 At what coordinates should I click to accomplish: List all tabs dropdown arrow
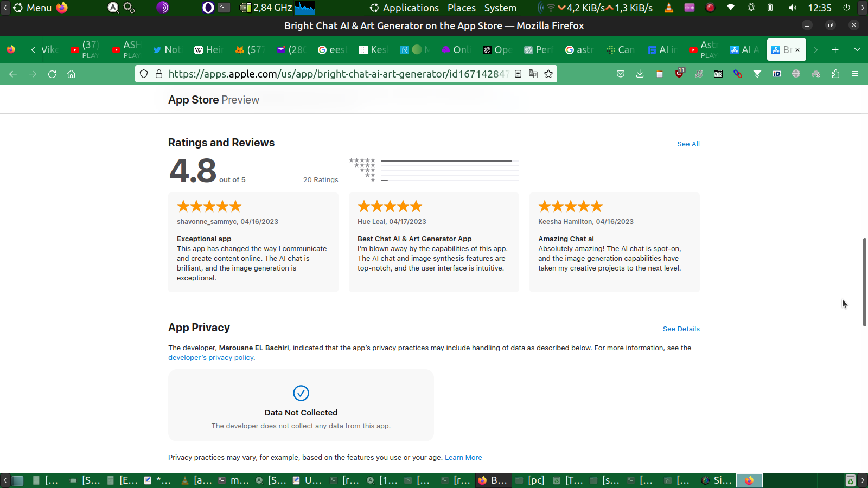[857, 50]
